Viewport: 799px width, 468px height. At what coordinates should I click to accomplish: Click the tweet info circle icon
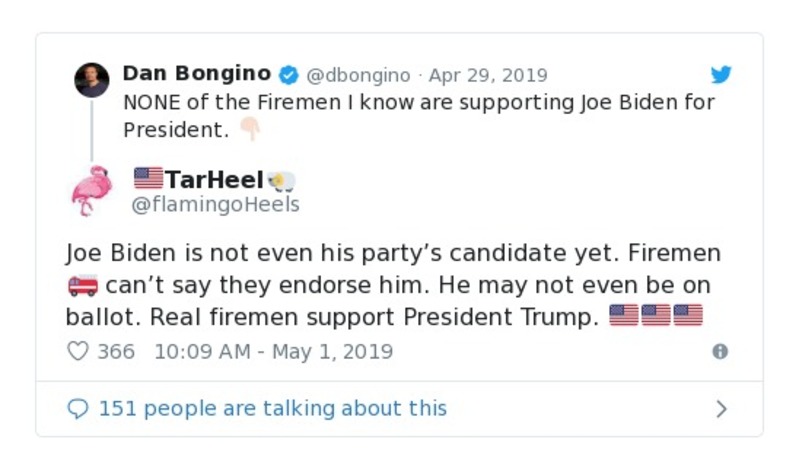(x=719, y=352)
